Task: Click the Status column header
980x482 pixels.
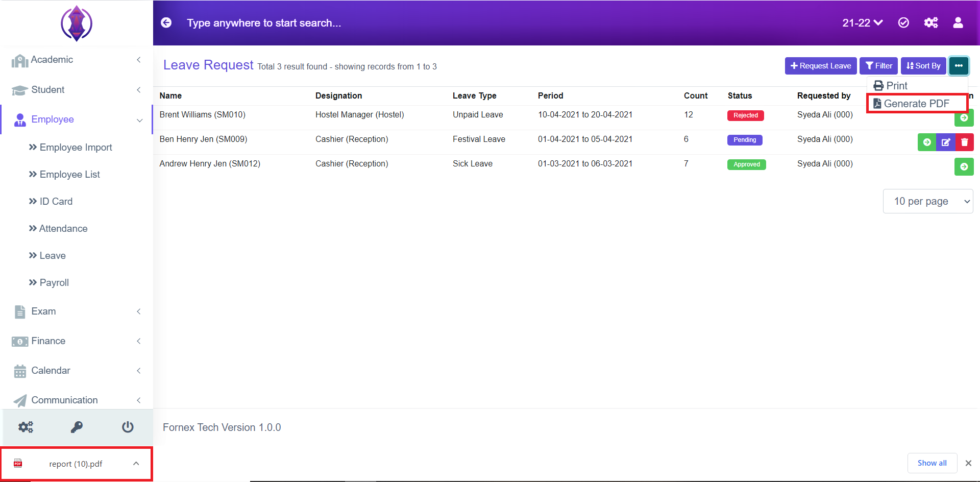Action: coord(740,96)
